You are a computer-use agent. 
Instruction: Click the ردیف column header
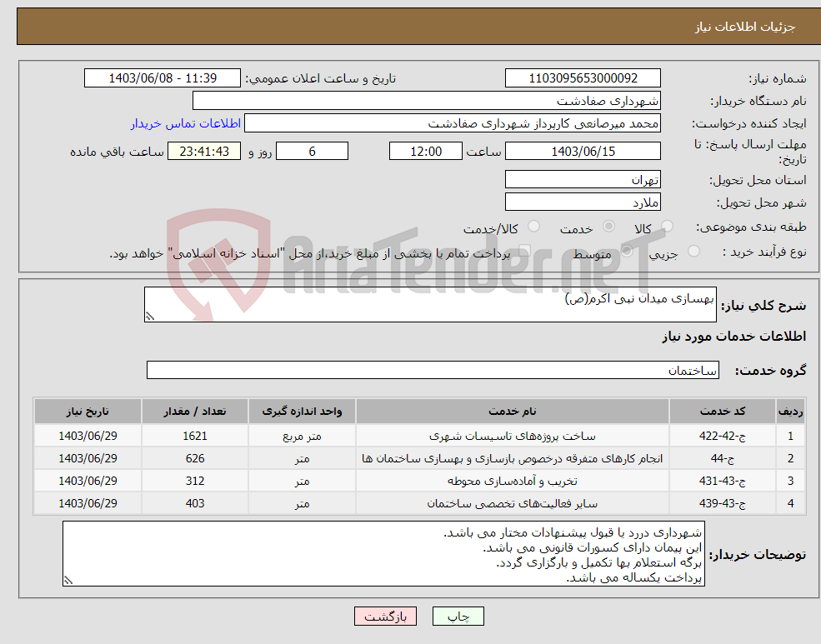coord(791,412)
